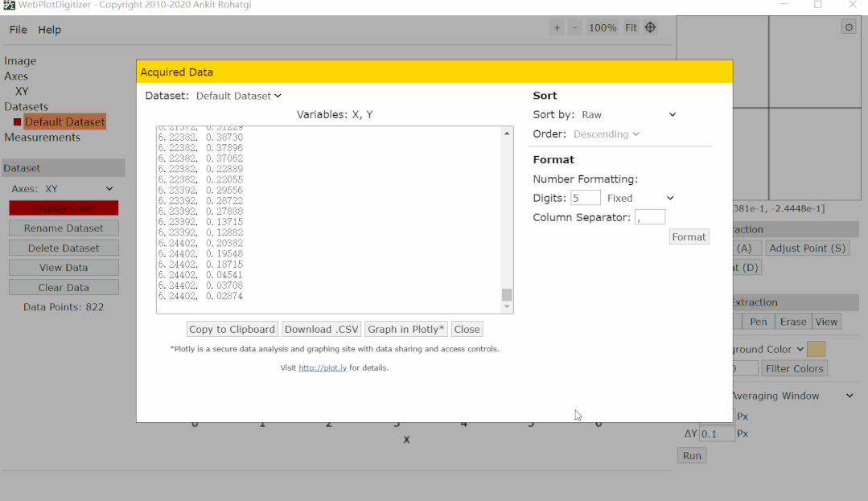Click the Graph in Plotly button
The image size is (868, 501).
405,329
